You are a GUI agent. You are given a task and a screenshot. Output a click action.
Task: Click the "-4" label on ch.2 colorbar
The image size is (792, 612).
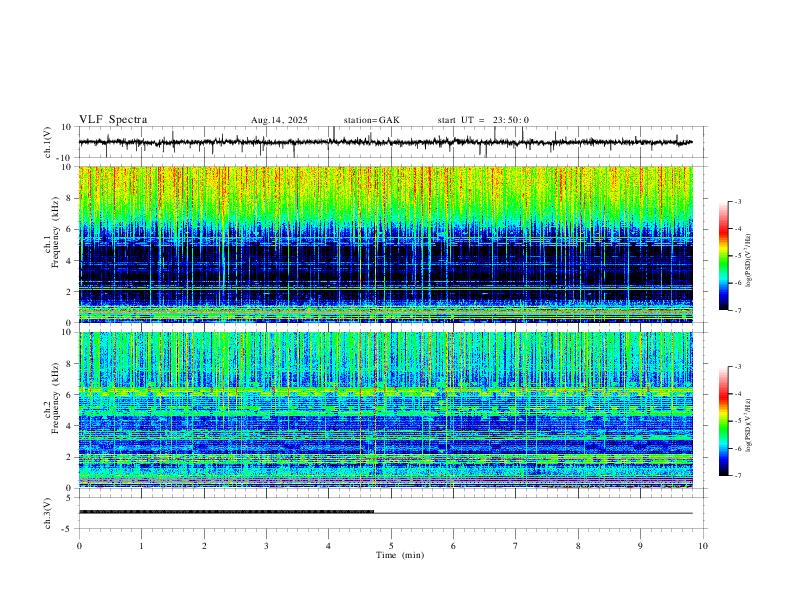[738, 394]
